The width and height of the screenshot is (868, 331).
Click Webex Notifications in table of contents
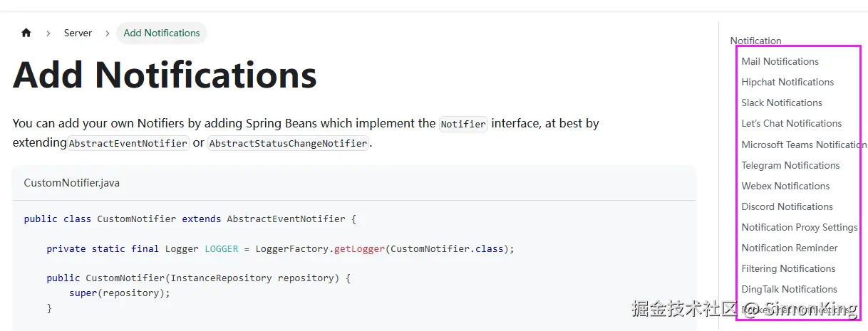785,186
